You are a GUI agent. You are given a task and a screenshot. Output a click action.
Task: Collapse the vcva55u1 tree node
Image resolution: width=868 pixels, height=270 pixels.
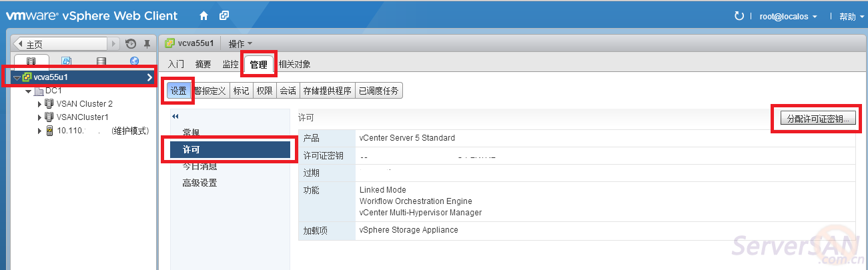tap(17, 78)
